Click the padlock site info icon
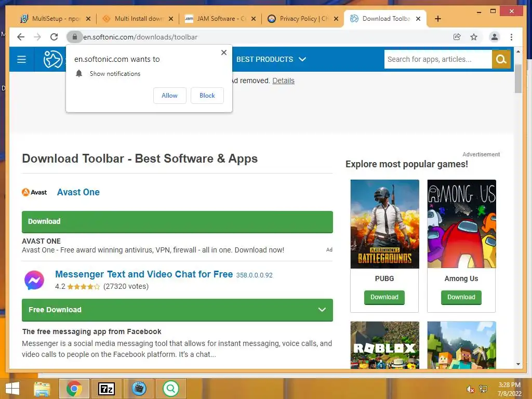 pos(75,37)
